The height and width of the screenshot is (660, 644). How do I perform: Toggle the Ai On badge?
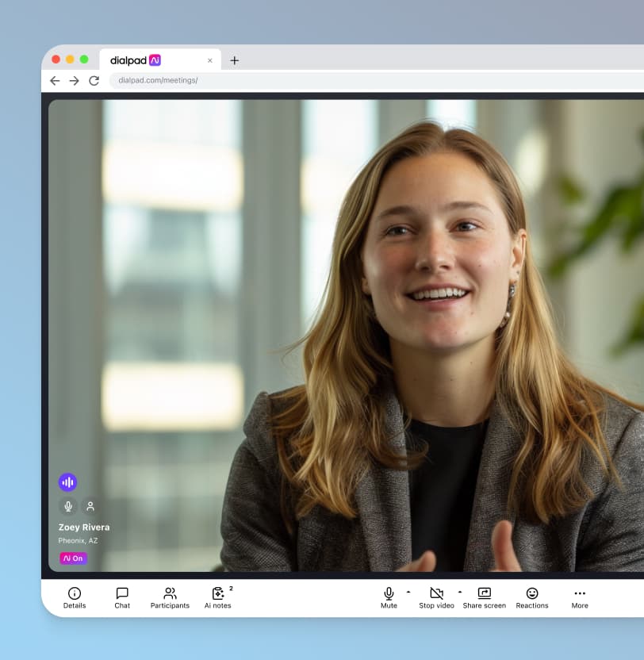73,558
